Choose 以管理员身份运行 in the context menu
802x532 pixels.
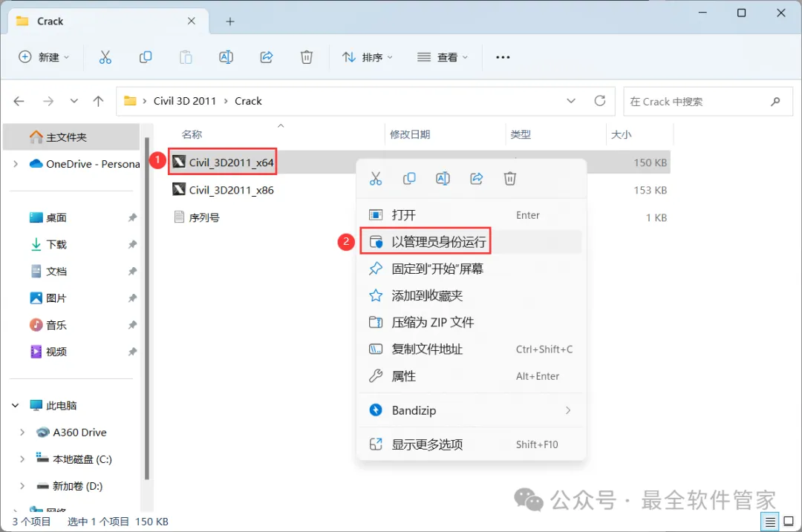(x=471, y=242)
